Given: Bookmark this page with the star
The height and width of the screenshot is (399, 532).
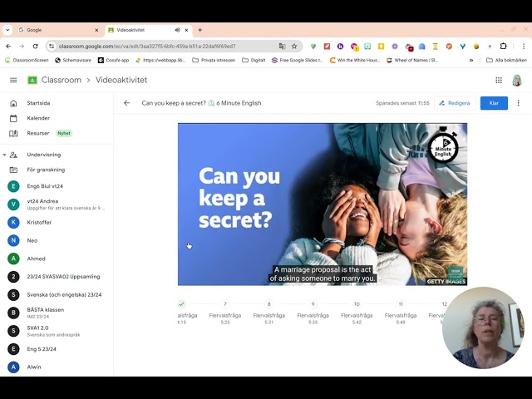Looking at the screenshot, I should [294, 47].
